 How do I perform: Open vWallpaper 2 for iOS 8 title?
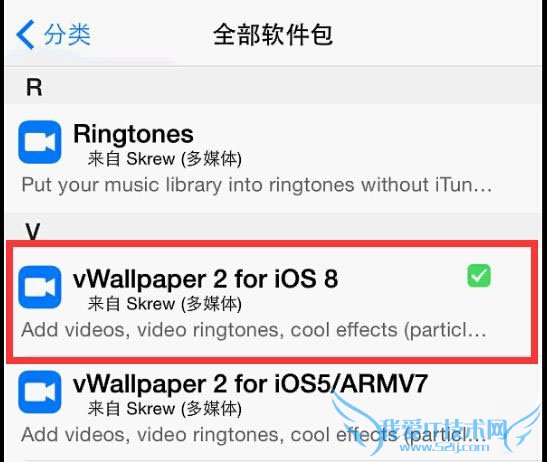coord(205,279)
